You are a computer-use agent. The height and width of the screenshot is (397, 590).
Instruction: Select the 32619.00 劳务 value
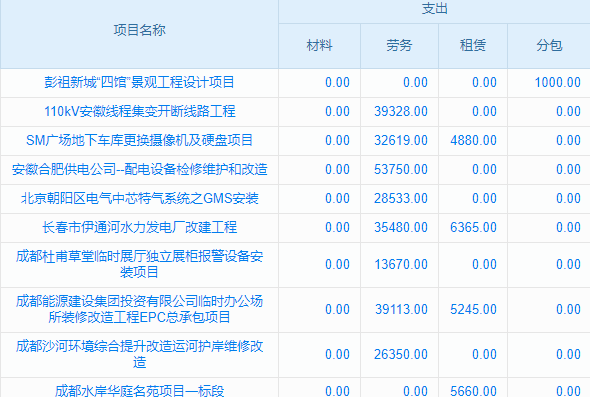click(401, 140)
